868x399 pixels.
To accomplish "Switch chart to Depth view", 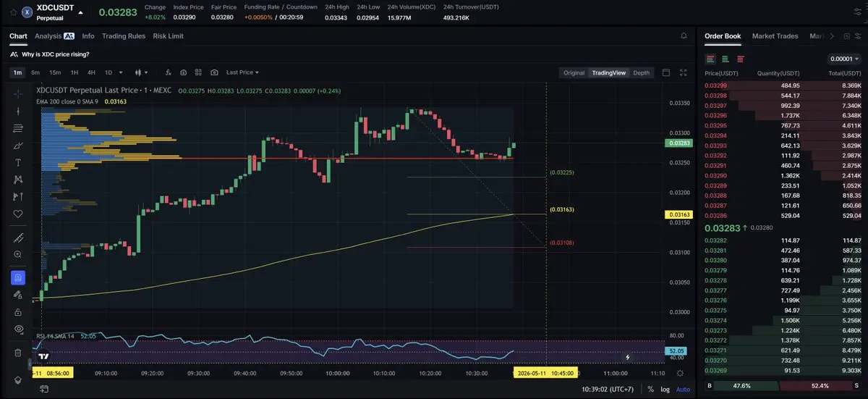I will click(642, 72).
